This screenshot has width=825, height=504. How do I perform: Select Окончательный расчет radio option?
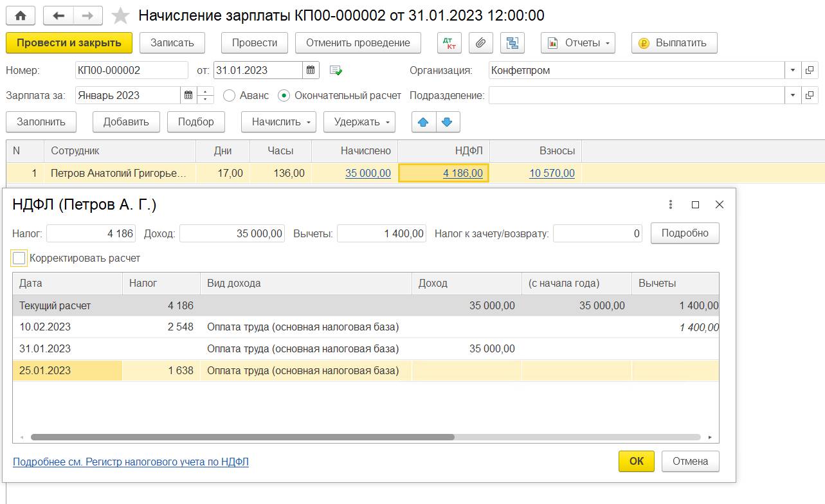(x=284, y=96)
